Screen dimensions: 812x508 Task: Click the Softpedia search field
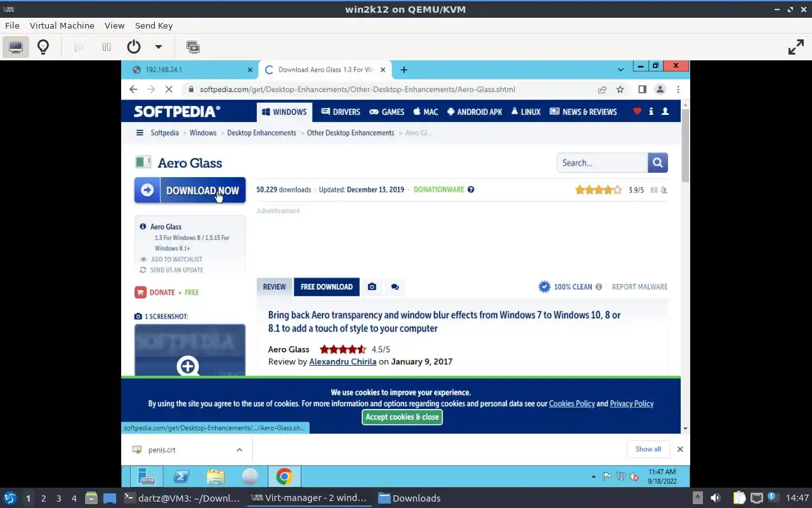602,163
